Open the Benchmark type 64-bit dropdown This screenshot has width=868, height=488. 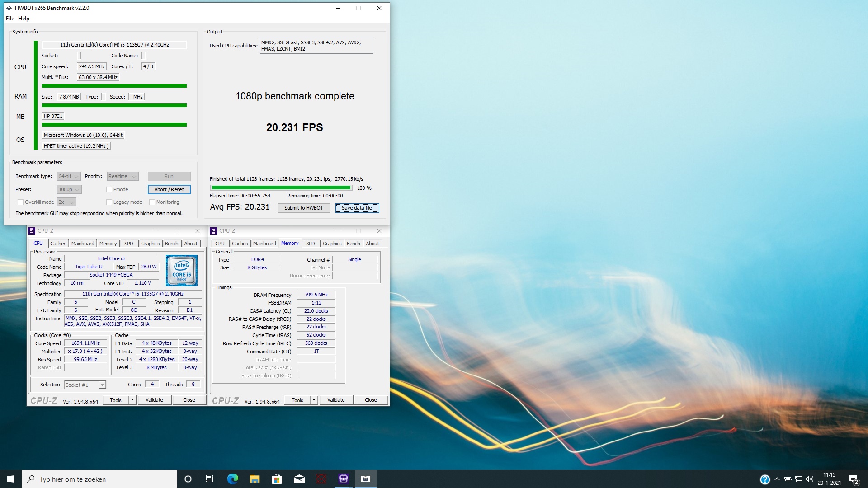tap(69, 177)
